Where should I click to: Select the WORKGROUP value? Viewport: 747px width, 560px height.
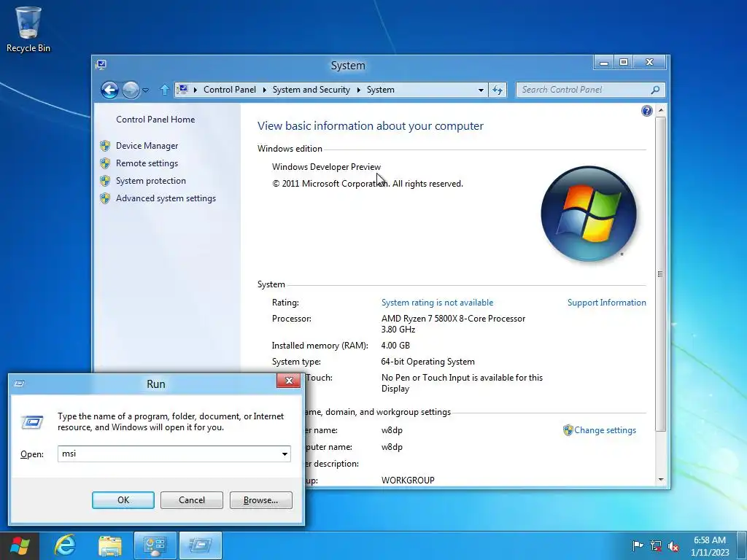click(x=408, y=480)
